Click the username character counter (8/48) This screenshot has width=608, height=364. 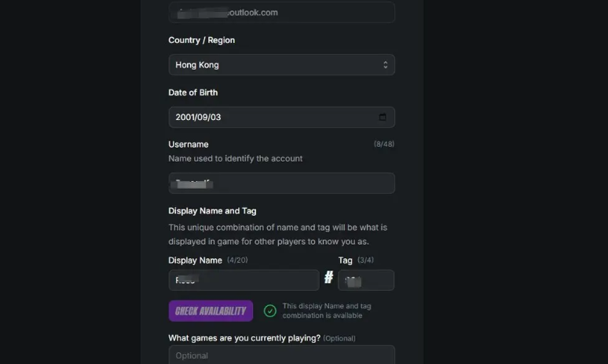(x=384, y=144)
